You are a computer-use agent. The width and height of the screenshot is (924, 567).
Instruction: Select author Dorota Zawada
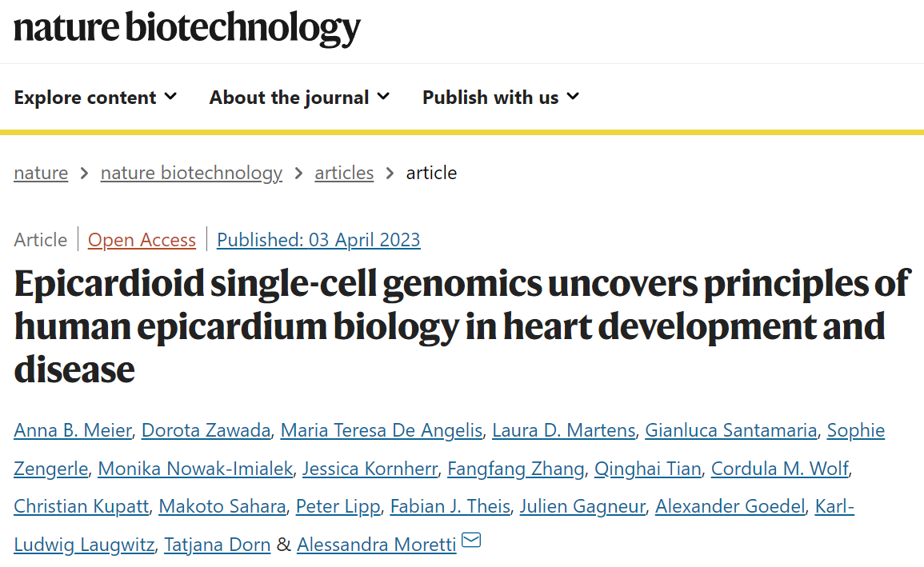[206, 430]
